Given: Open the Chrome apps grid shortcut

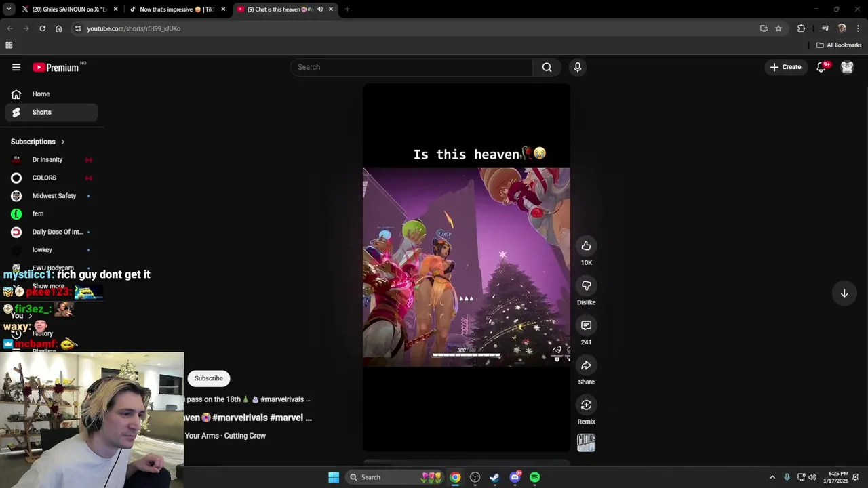Looking at the screenshot, I should pos(9,45).
